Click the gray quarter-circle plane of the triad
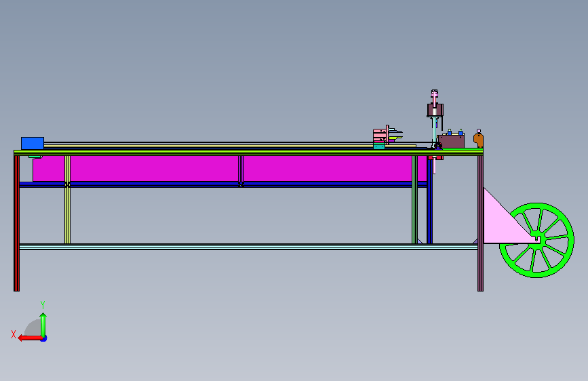The image size is (588, 381). click(x=33, y=327)
